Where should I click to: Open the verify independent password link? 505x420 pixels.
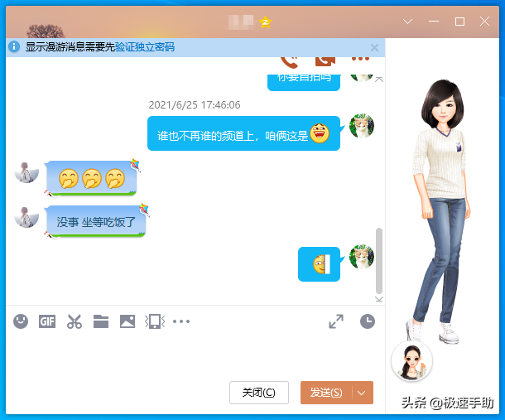pyautogui.click(x=145, y=47)
